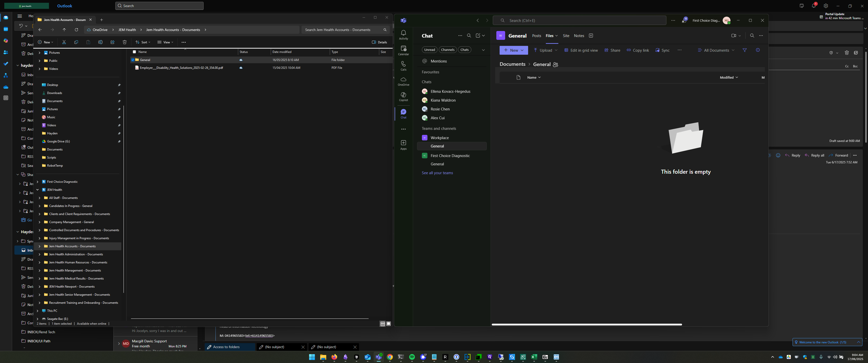Click the search icon in the Teams Chat pane

point(469,36)
